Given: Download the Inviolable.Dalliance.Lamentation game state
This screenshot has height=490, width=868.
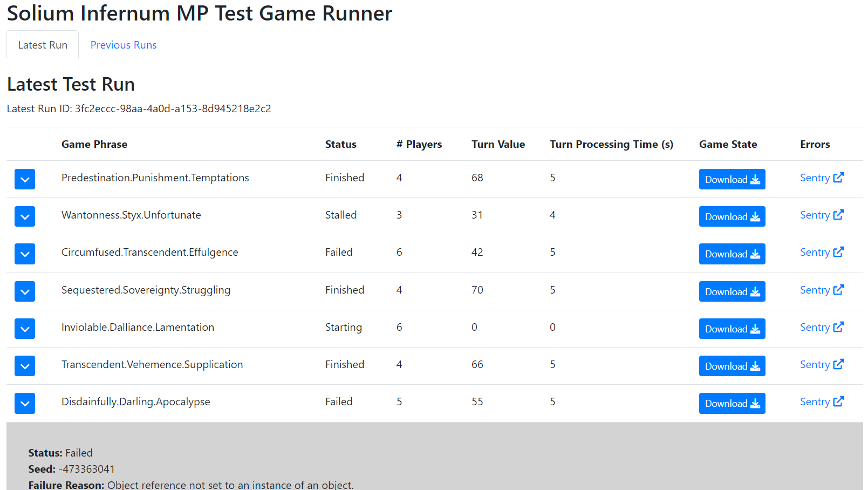Looking at the screenshot, I should coord(732,329).
